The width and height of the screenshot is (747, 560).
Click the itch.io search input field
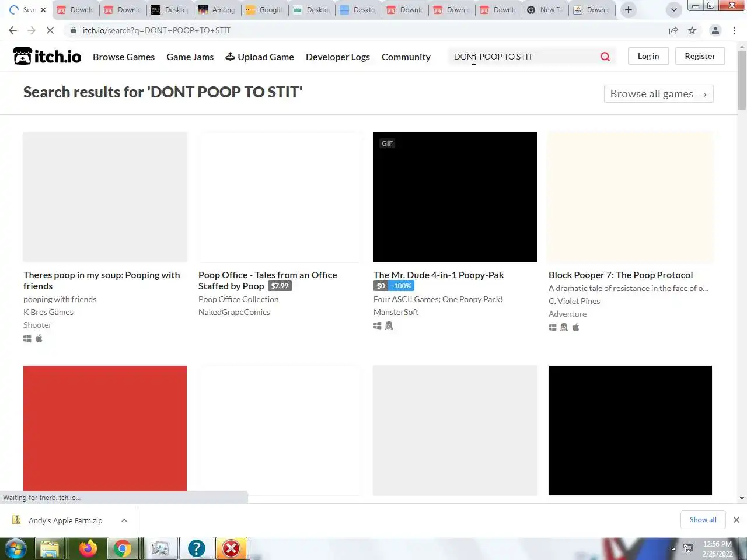(x=523, y=57)
